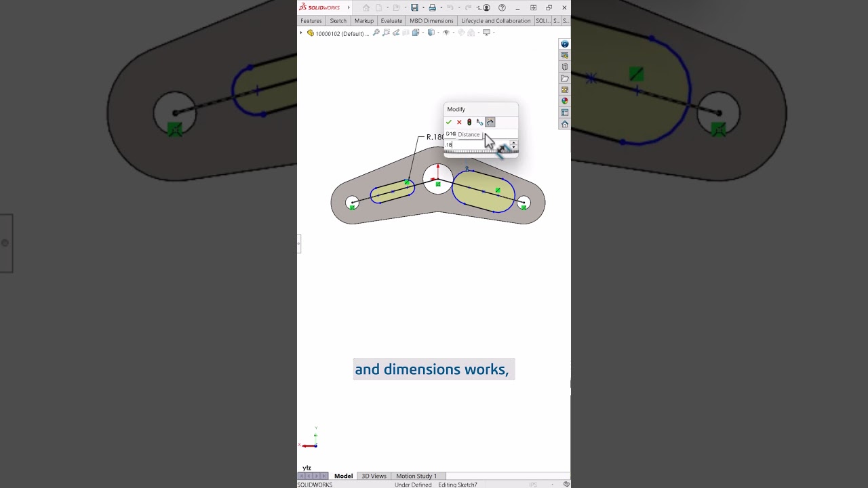Click the IPS unit system in status bar

533,485
